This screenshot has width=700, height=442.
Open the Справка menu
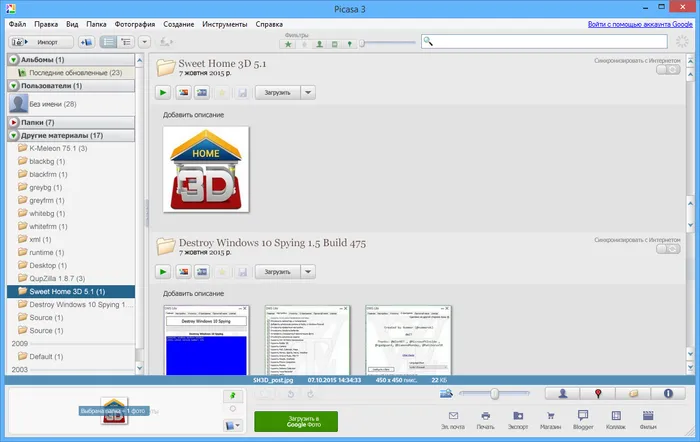269,24
